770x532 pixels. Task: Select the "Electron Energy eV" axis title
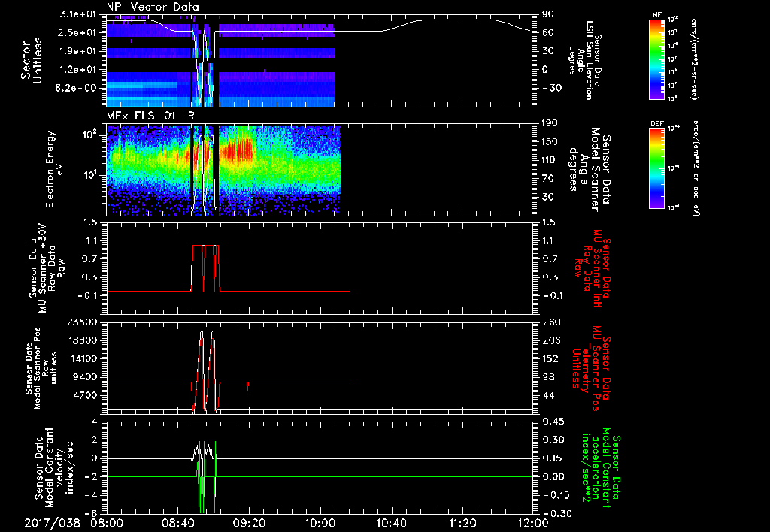(x=55, y=169)
